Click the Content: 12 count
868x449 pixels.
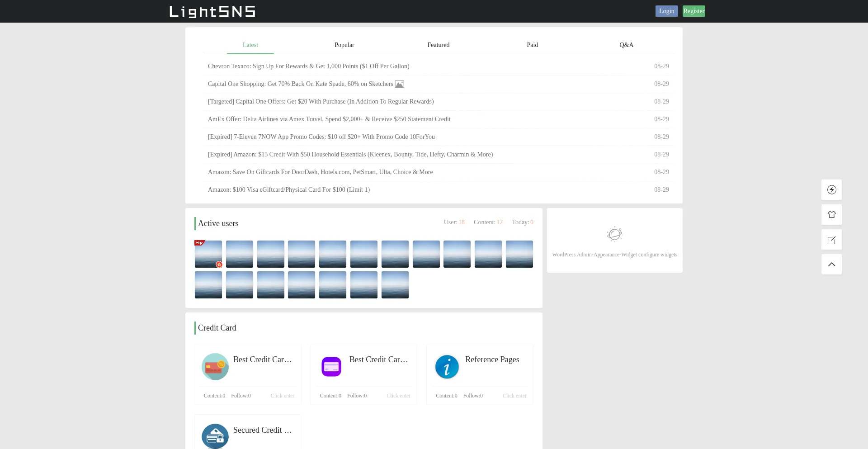point(488,222)
